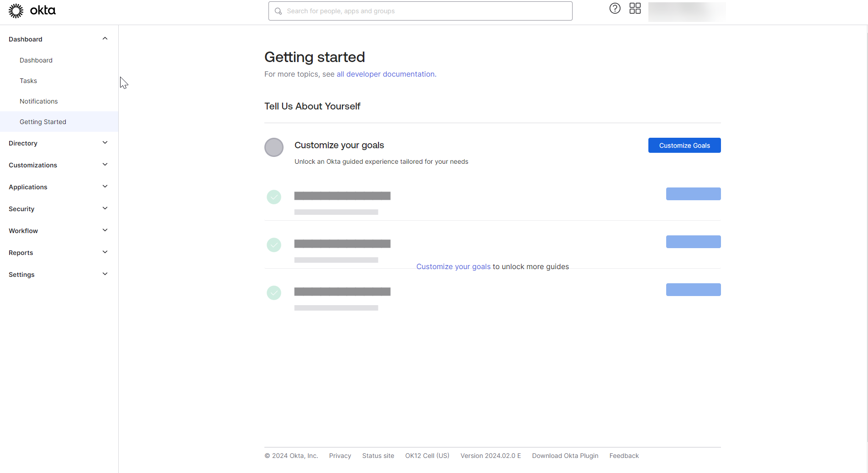Open the Applications menu label
The image size is (868, 473).
click(x=28, y=187)
